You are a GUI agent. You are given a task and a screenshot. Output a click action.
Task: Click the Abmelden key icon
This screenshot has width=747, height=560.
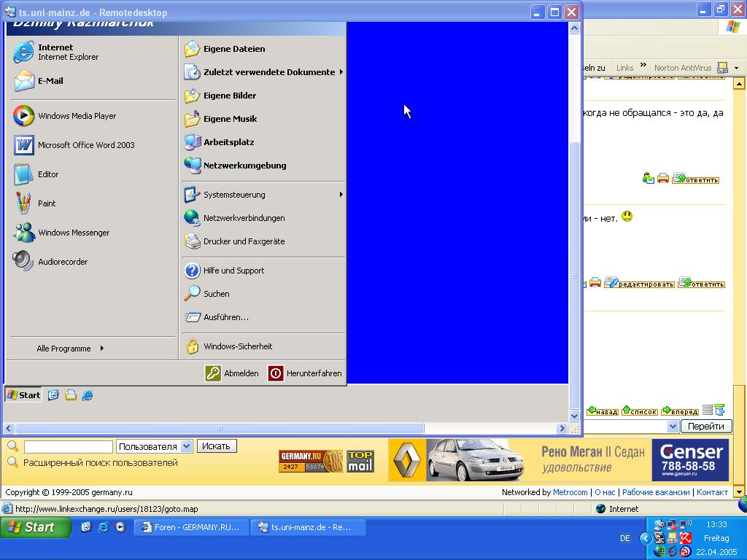213,373
